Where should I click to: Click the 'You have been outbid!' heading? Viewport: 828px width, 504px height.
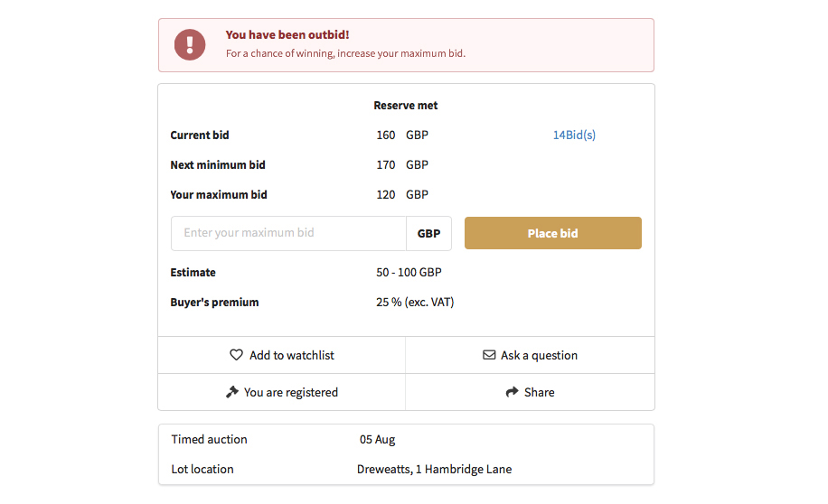[x=287, y=35]
